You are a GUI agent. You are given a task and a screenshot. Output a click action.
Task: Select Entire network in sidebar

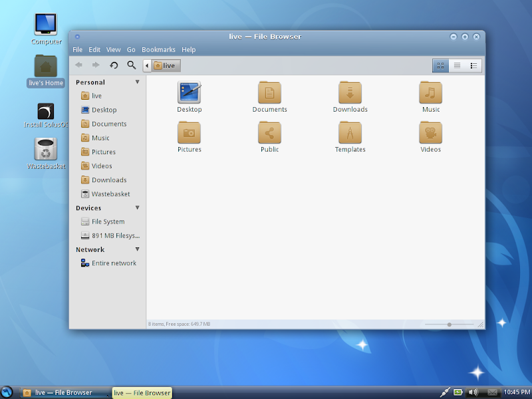(114, 263)
